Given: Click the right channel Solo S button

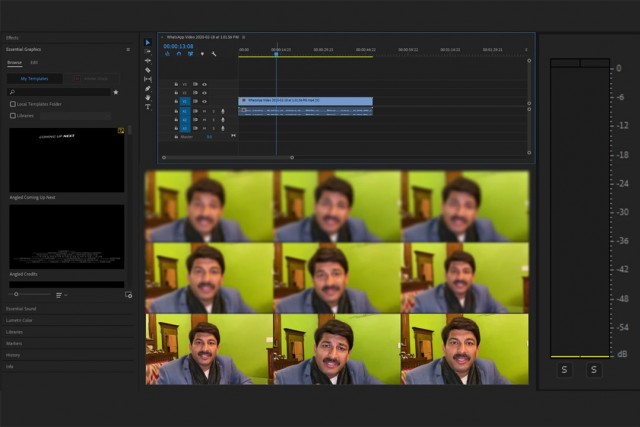Looking at the screenshot, I should [x=594, y=370].
